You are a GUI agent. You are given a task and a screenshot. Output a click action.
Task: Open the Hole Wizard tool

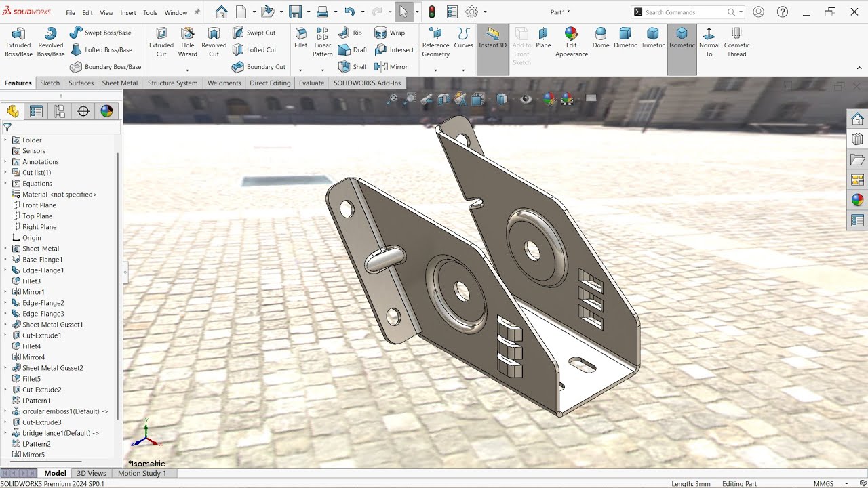pos(188,42)
